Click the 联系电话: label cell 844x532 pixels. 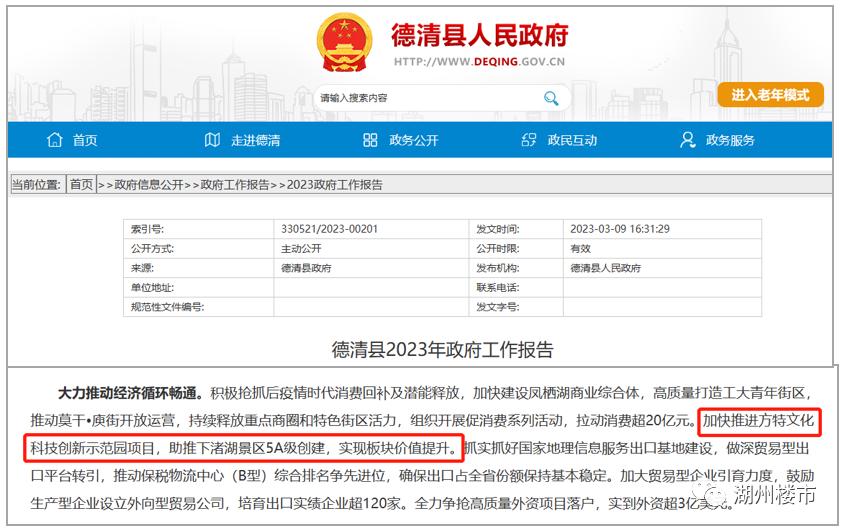click(516, 287)
